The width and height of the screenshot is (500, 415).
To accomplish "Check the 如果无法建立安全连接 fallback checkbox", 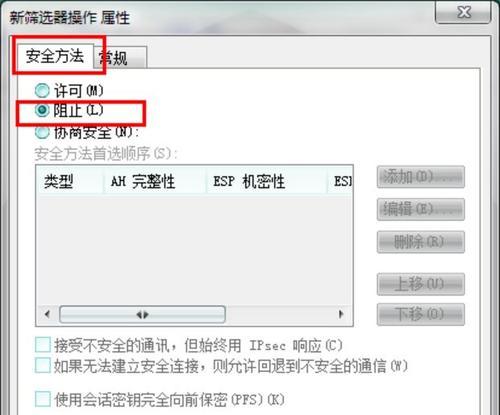I will pos(43,365).
